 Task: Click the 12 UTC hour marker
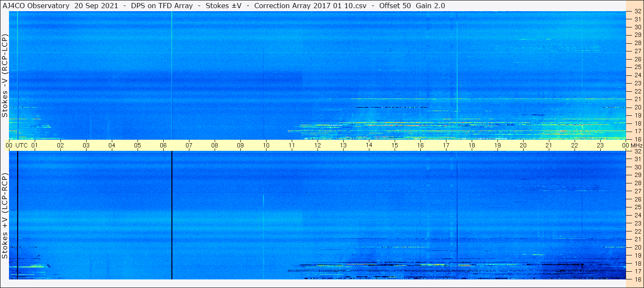pos(318,145)
